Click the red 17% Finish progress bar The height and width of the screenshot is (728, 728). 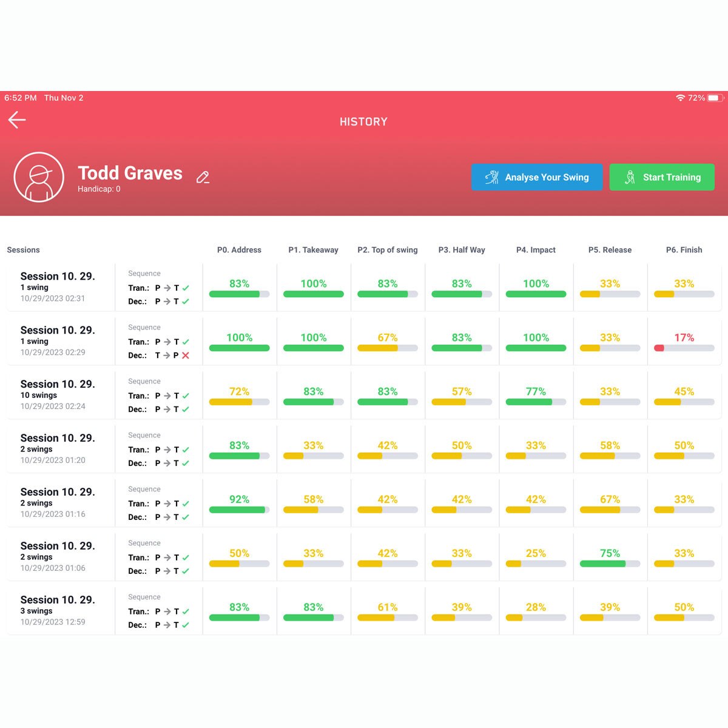[x=684, y=348]
